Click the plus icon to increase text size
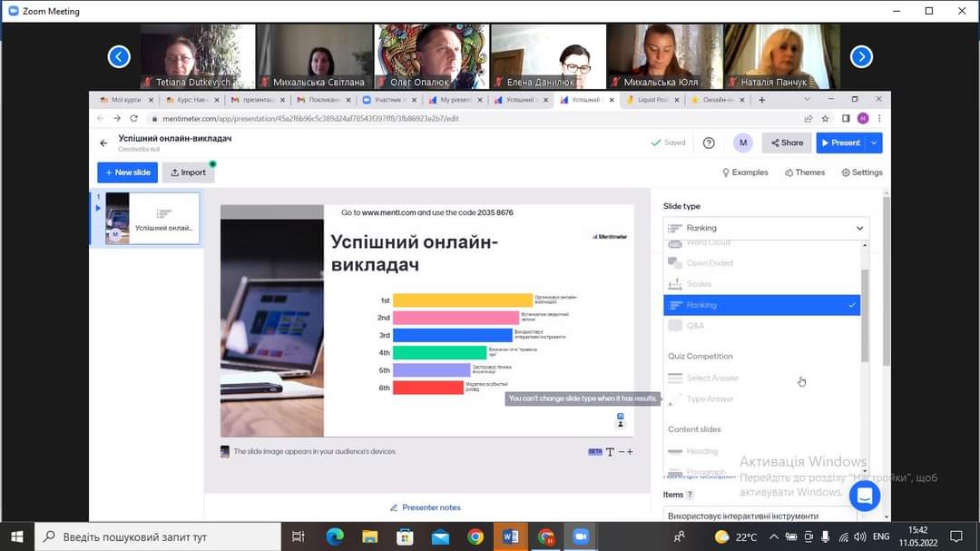This screenshot has width=980, height=551. (x=630, y=451)
